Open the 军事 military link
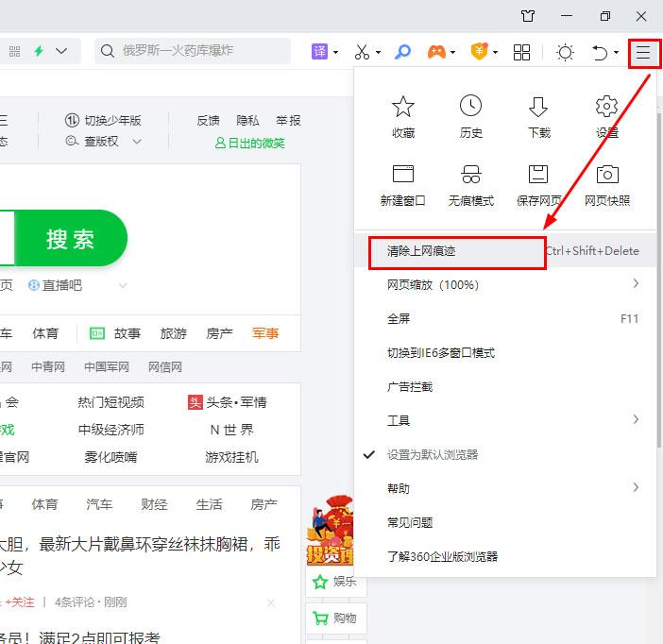This screenshot has width=663, height=644. pos(265,333)
